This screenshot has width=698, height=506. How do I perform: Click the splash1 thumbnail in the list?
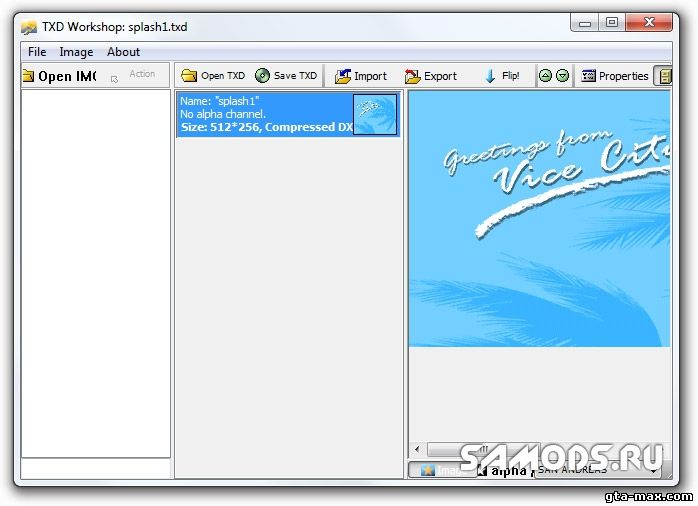click(x=375, y=114)
